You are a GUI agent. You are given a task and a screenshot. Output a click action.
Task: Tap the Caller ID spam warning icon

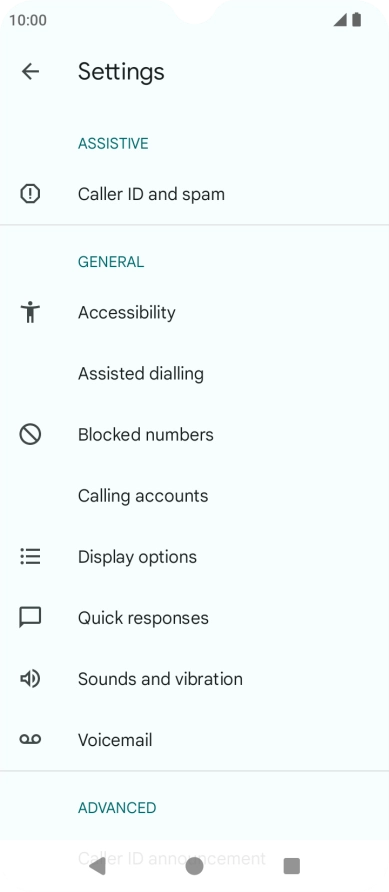click(30, 194)
